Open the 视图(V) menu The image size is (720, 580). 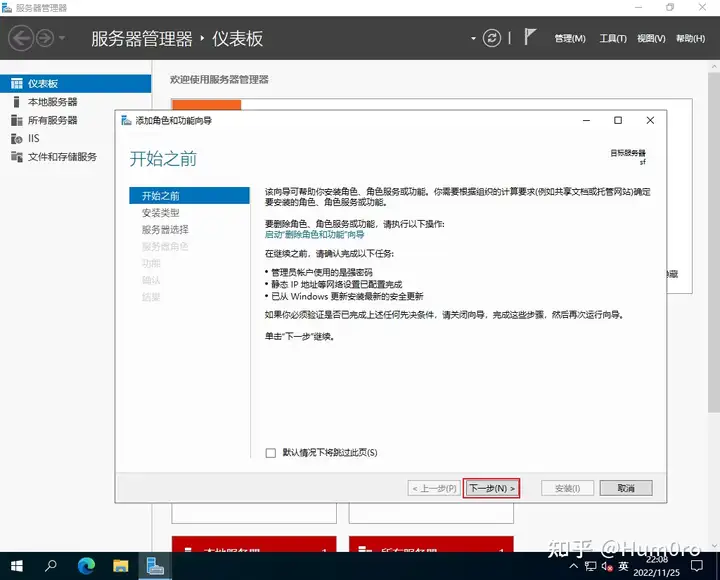651,39
